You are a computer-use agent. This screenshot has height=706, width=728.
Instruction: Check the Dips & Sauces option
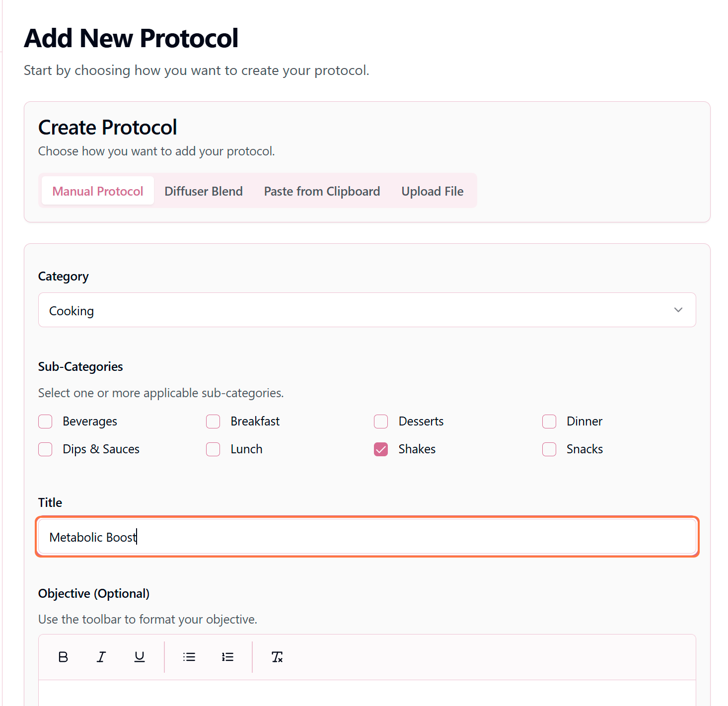(45, 449)
